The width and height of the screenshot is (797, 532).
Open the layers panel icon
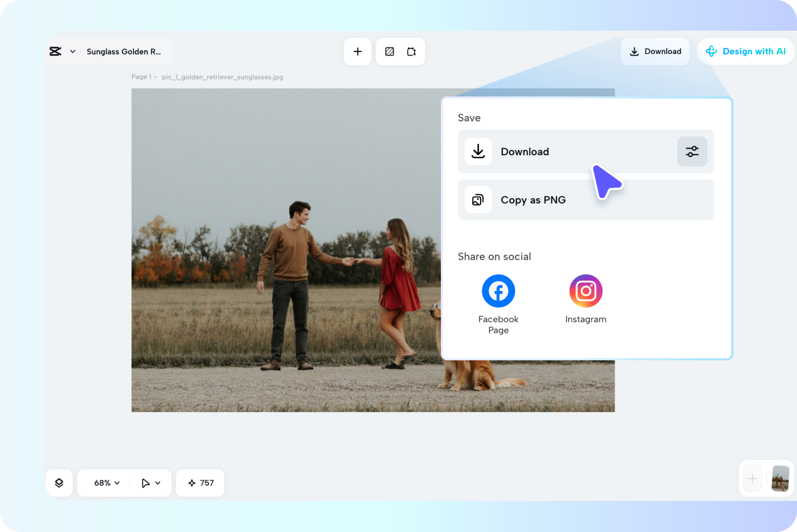click(59, 483)
